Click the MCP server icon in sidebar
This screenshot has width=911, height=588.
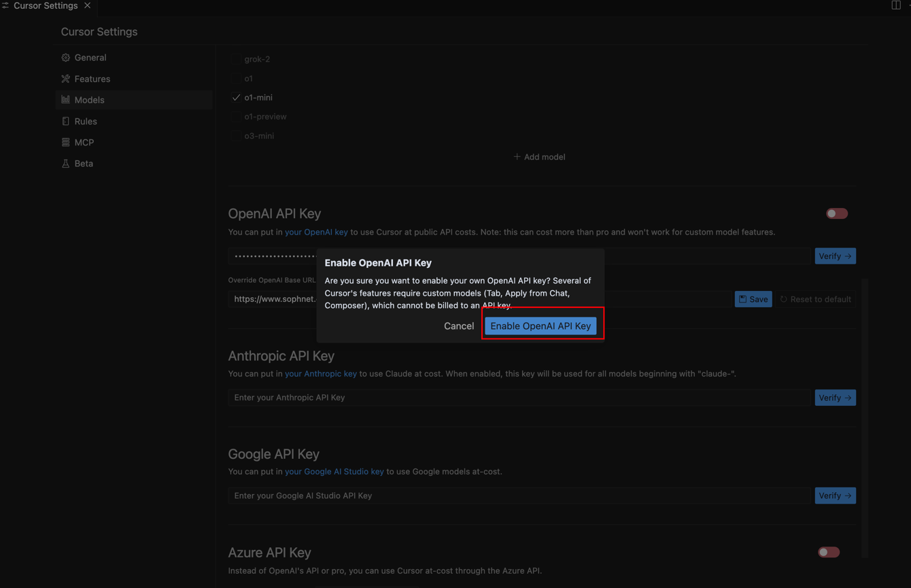point(66,142)
